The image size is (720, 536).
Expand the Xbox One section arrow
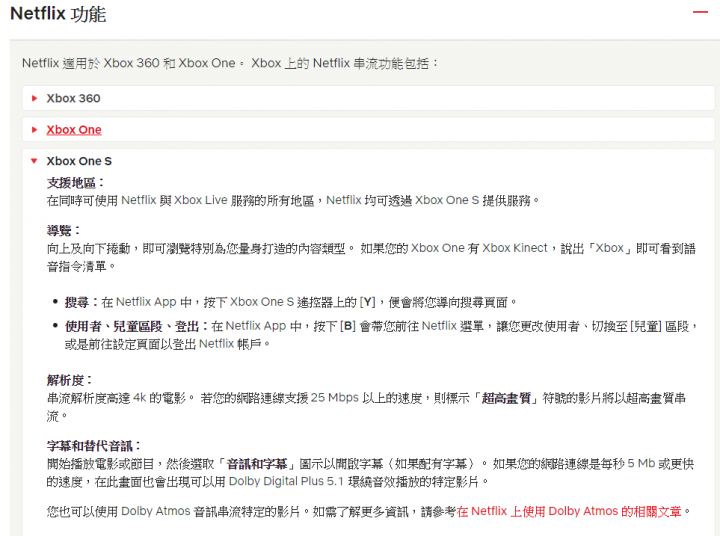[x=34, y=130]
